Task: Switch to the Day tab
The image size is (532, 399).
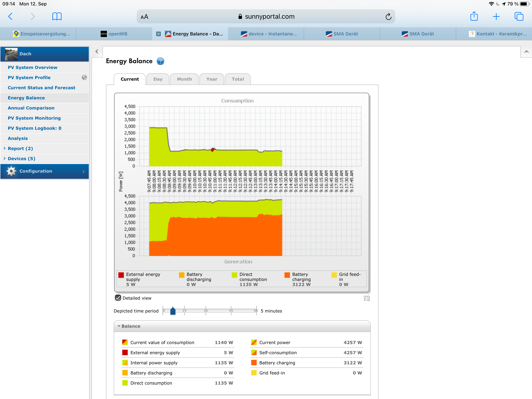Action: (x=158, y=79)
